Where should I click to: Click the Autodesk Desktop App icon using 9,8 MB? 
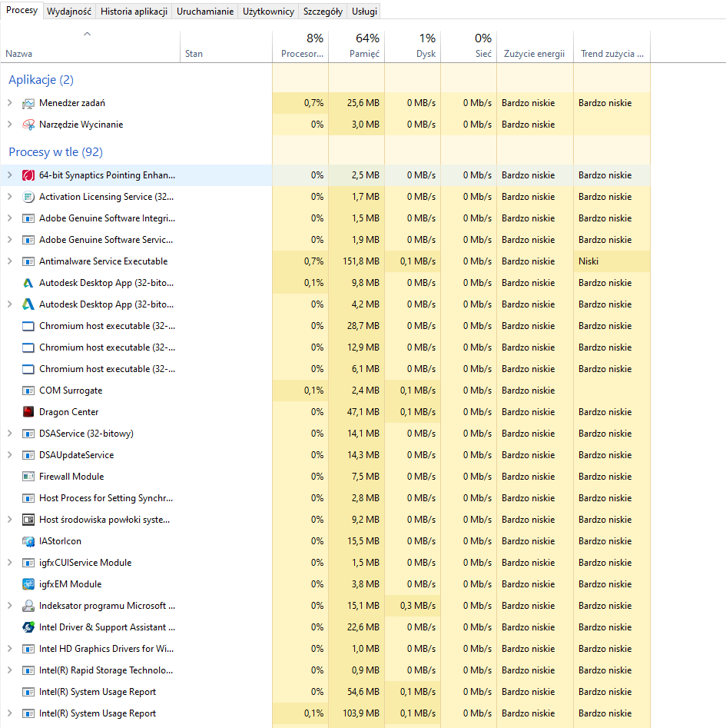(28, 283)
